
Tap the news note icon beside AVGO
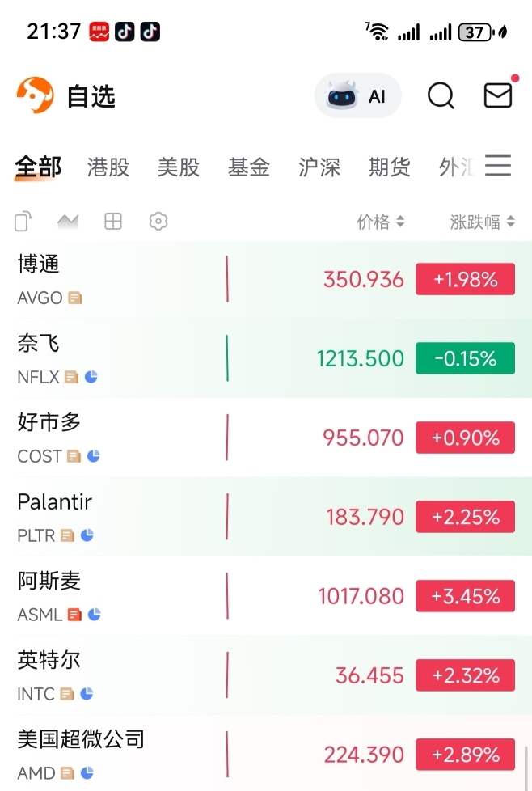[75, 298]
